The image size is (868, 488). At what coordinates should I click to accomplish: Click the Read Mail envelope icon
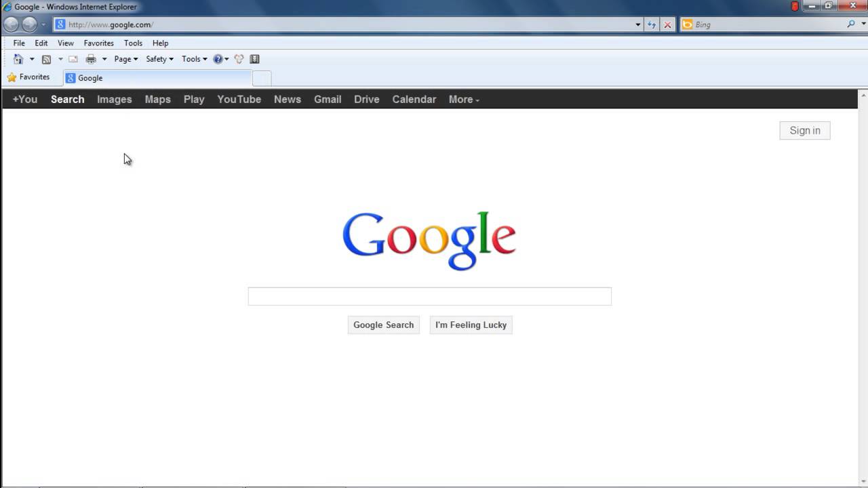tap(73, 60)
